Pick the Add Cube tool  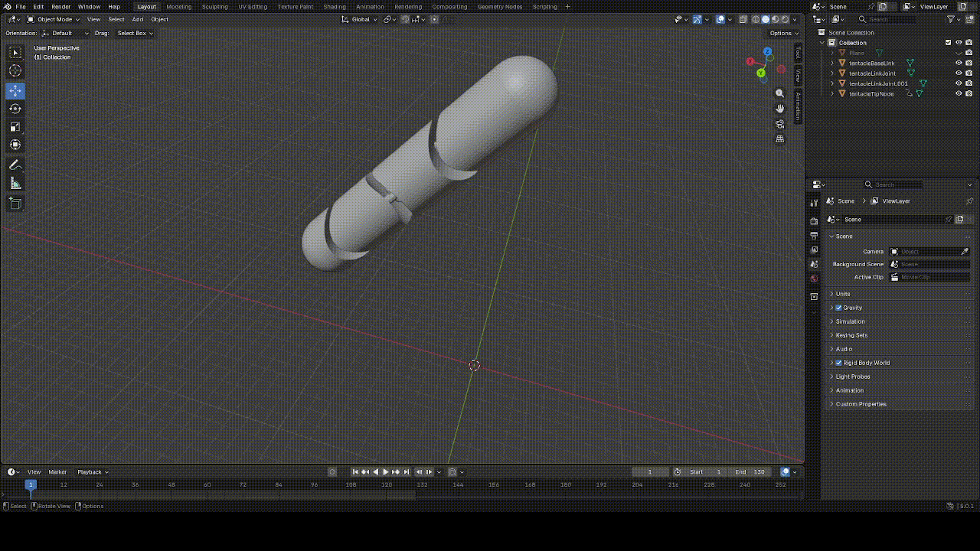tap(15, 203)
